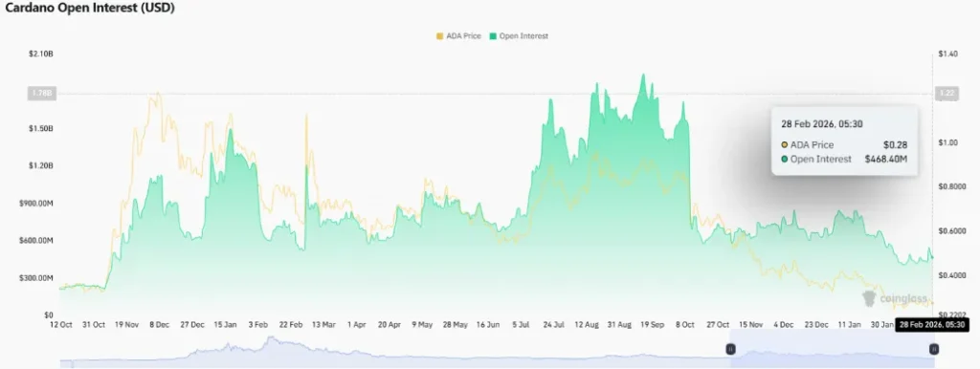Click the 19 Sep date axis label
The height and width of the screenshot is (369, 980).
pyautogui.click(x=652, y=325)
